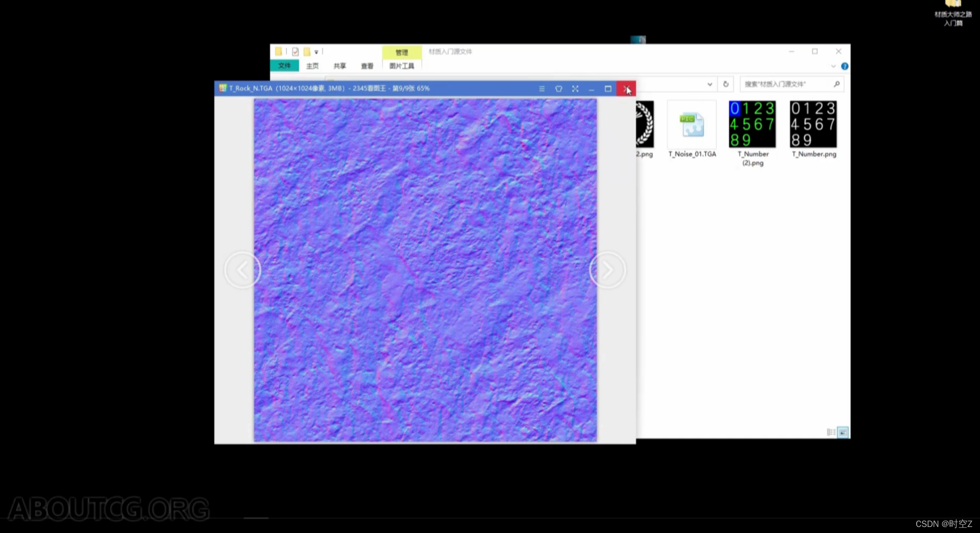Switch to large icons view layout
Viewport: 980px width, 533px height.
click(843, 432)
